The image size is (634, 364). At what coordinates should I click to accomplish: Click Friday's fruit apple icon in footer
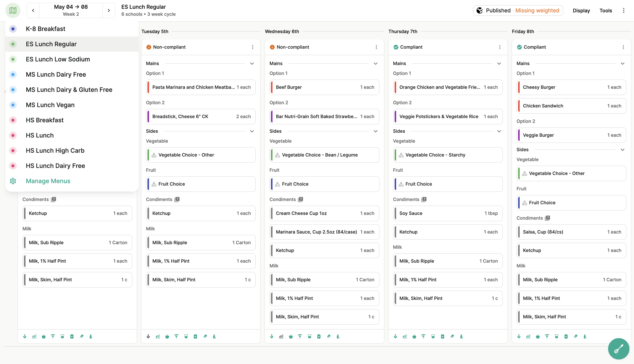538,336
